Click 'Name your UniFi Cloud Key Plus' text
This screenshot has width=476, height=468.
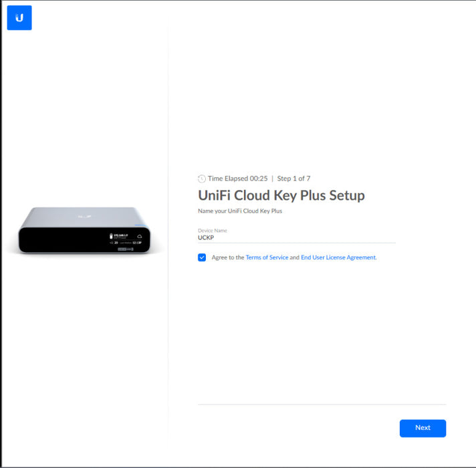[x=240, y=211]
